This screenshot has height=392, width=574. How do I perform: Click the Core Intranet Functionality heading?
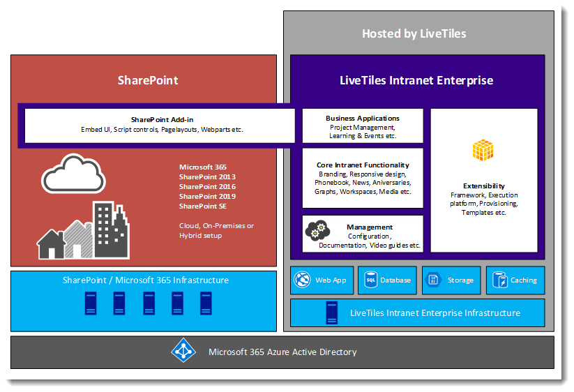[363, 165]
